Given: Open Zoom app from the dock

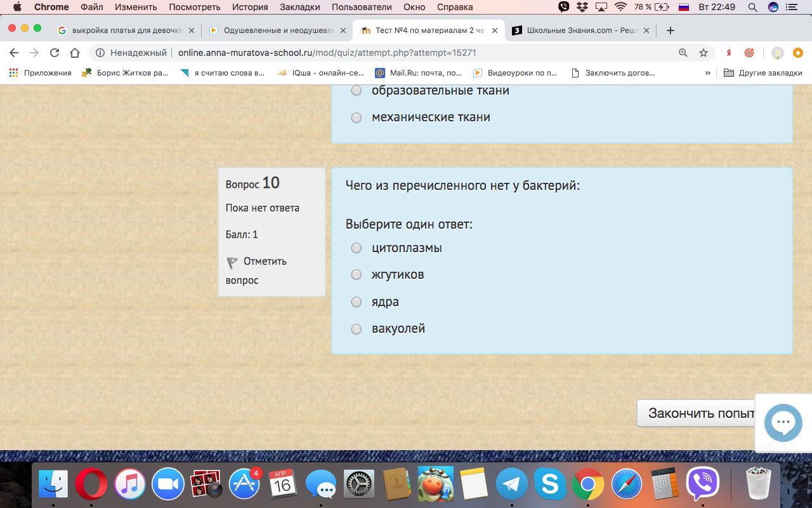Looking at the screenshot, I should (167, 485).
